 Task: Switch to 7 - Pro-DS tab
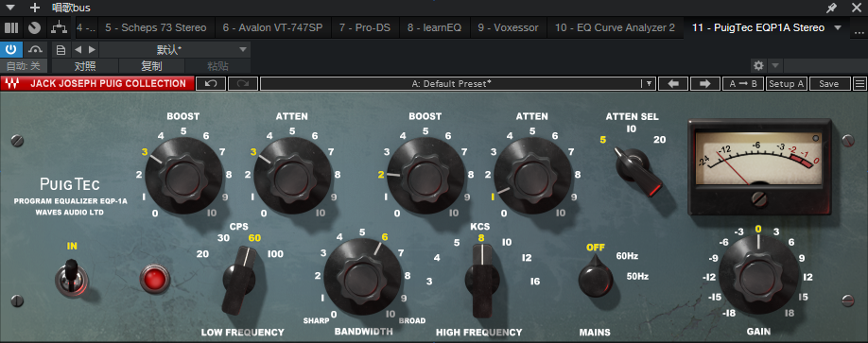365,27
